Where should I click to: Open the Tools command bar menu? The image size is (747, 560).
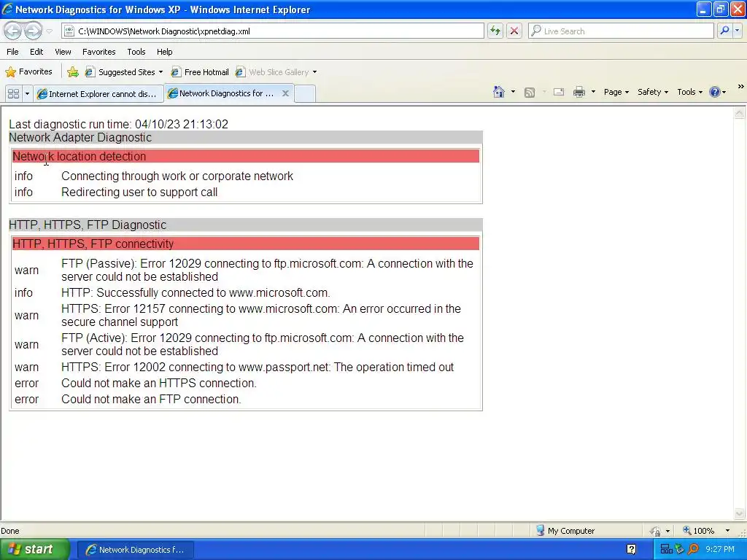pos(690,92)
